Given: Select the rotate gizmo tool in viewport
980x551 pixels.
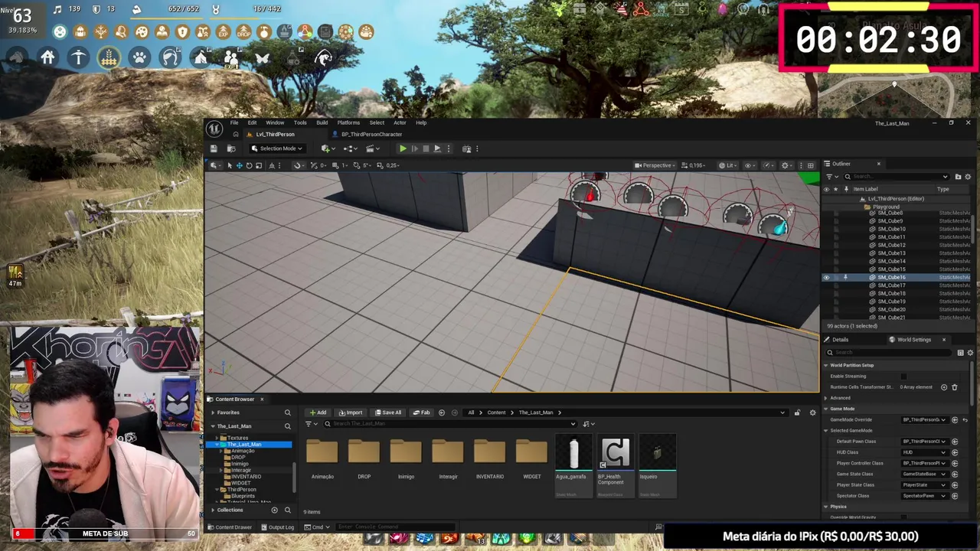Looking at the screenshot, I should click(249, 165).
